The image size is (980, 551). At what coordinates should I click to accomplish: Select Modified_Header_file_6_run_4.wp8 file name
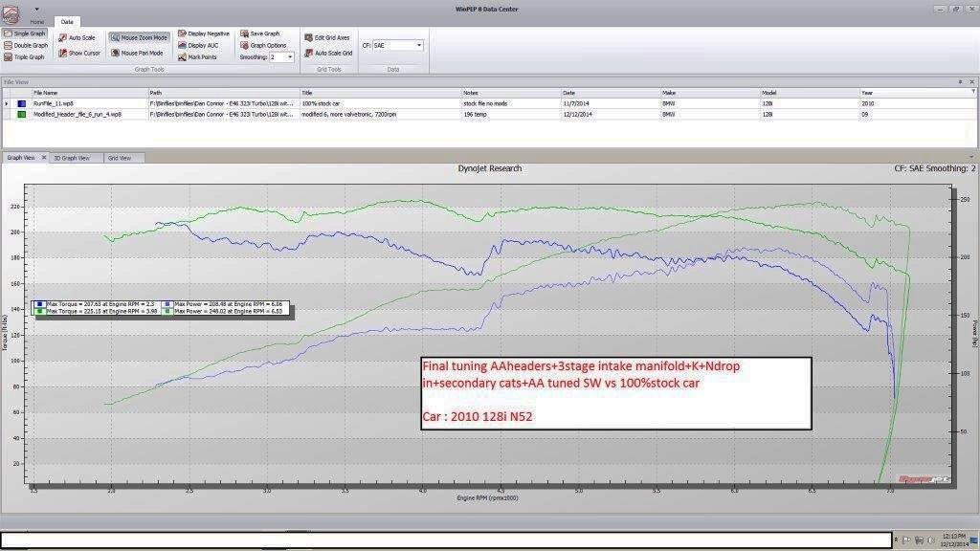(x=78, y=115)
